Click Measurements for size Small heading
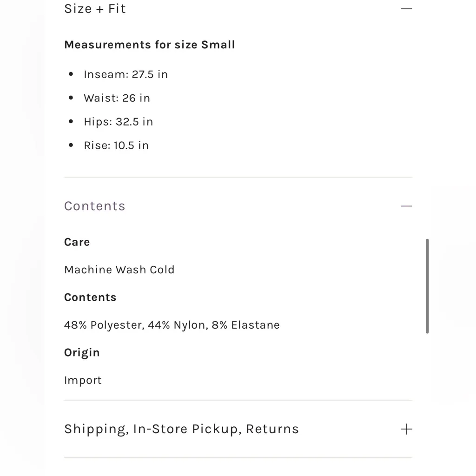Image resolution: width=476 pixels, height=476 pixels. pyautogui.click(x=150, y=45)
